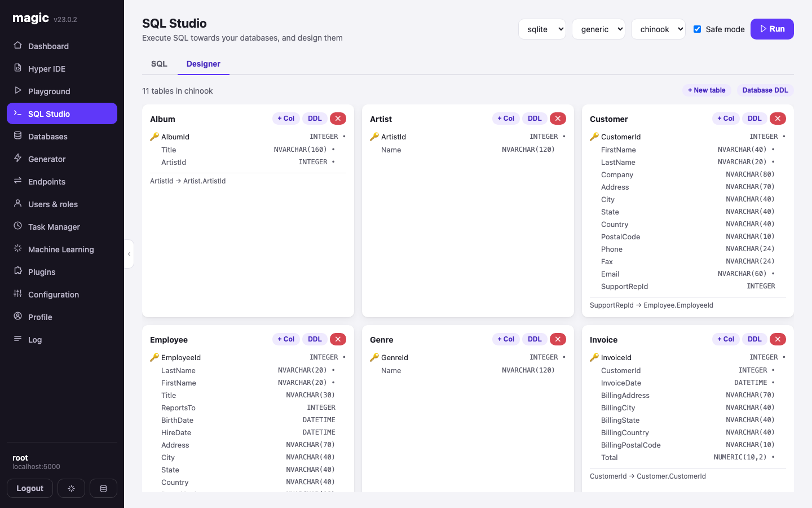Select the InvoiceDate column in Invoice
This screenshot has height=508, width=812.
688,383
